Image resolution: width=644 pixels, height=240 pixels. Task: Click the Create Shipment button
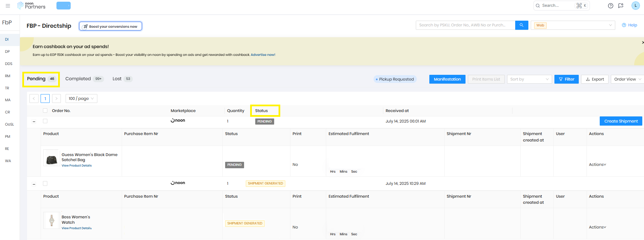pyautogui.click(x=621, y=121)
